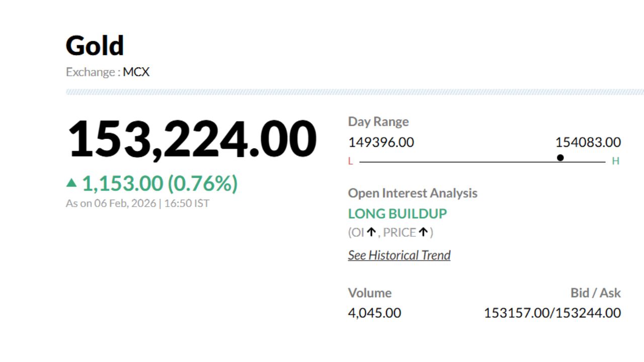
Task: Click the Gold heading
Action: coord(95,46)
